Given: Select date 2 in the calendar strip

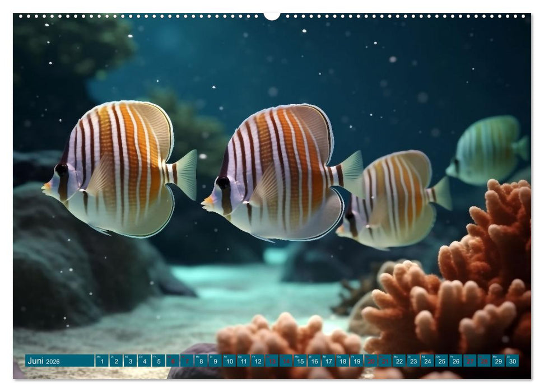Looking at the screenshot, I should pyautogui.click(x=115, y=361).
